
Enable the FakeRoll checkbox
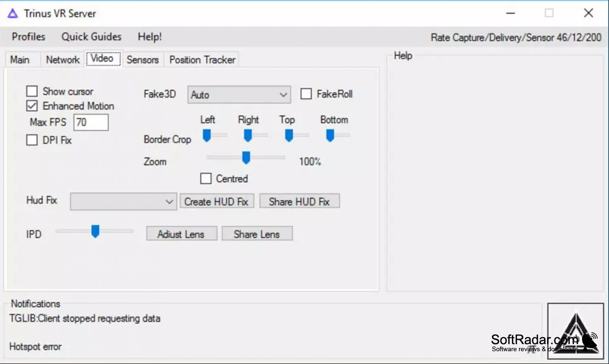pyautogui.click(x=306, y=94)
